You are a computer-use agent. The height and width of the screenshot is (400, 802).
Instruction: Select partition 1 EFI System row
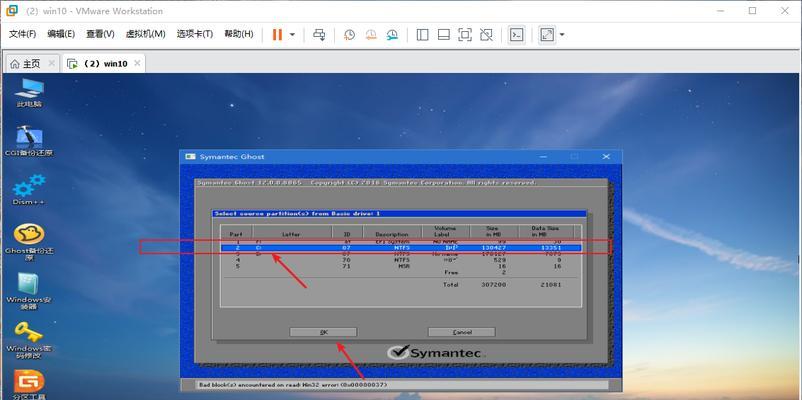401,241
